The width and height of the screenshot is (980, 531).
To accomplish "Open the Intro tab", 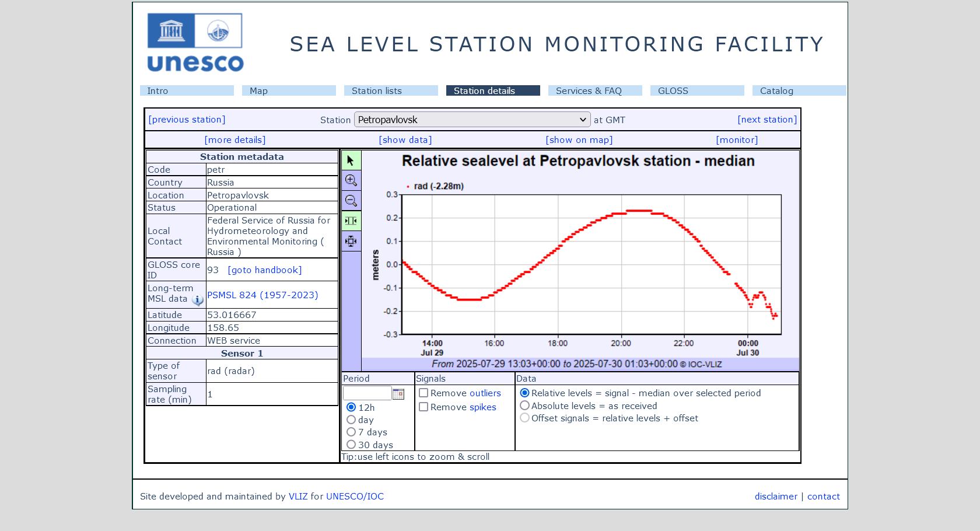I will [x=187, y=90].
